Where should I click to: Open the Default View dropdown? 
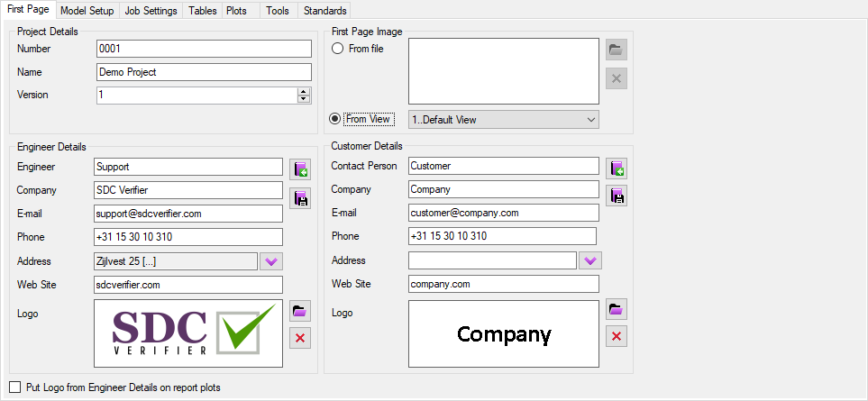(x=504, y=119)
